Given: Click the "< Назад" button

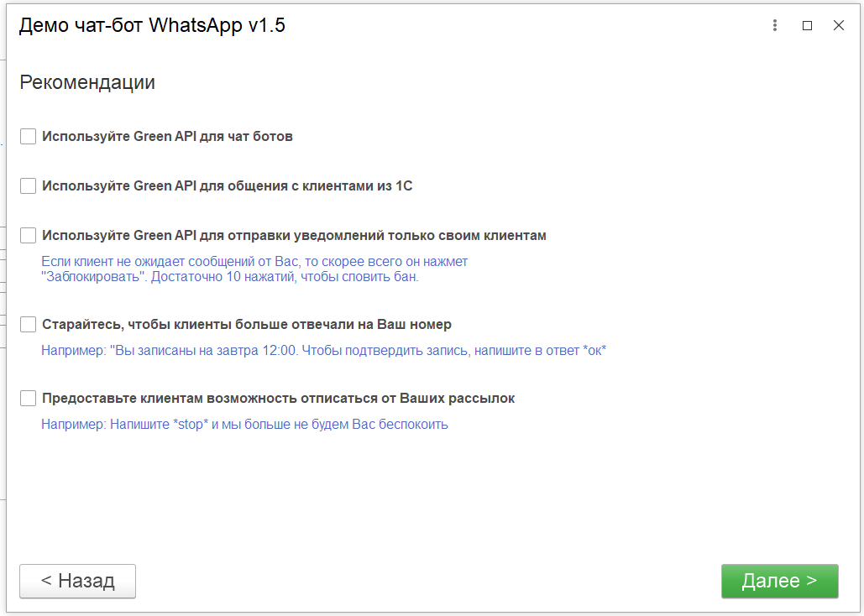Looking at the screenshot, I should click(77, 581).
